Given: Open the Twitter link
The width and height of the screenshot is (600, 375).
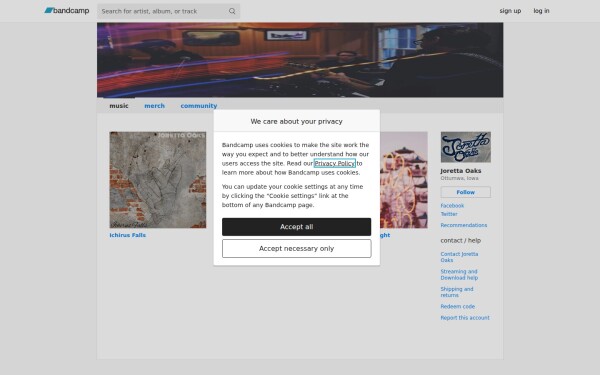Looking at the screenshot, I should tap(448, 214).
